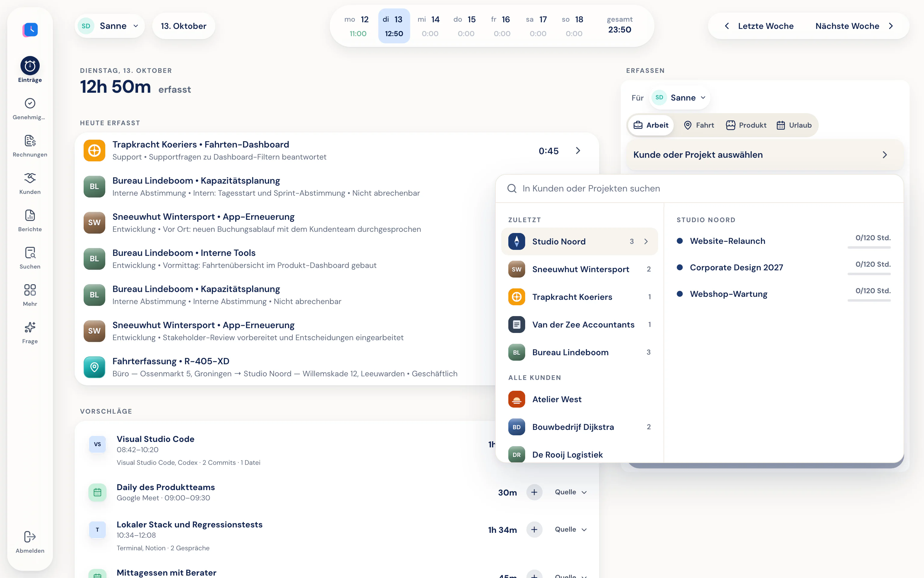The width and height of the screenshot is (924, 578).
Task: Go to Letzte Woche
Action: pos(759,26)
